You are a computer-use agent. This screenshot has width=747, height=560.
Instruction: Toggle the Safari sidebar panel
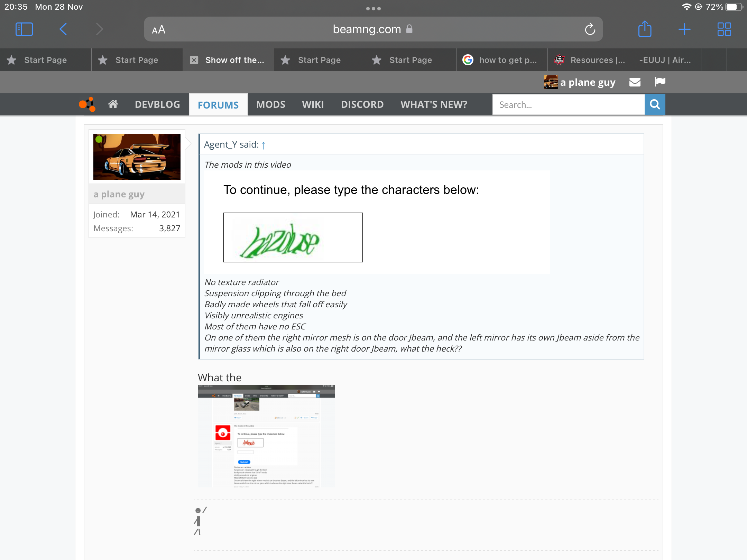[24, 29]
